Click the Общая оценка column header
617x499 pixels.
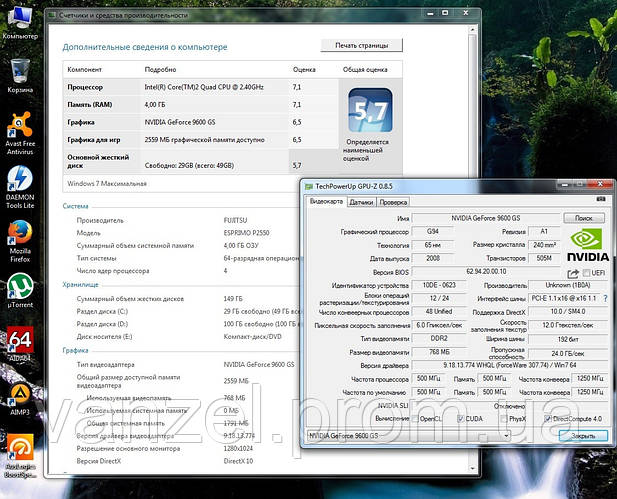(365, 70)
